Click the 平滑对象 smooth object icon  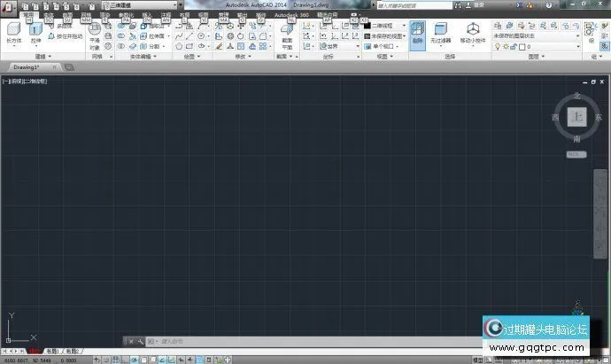coord(95,35)
